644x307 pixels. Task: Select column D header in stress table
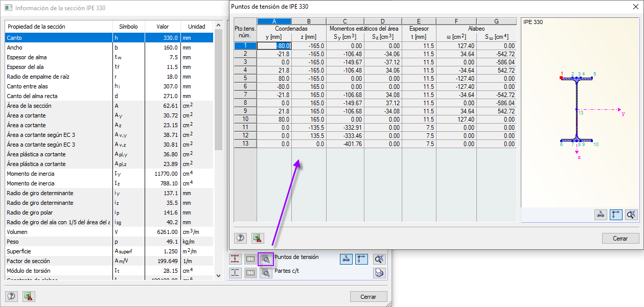[383, 21]
